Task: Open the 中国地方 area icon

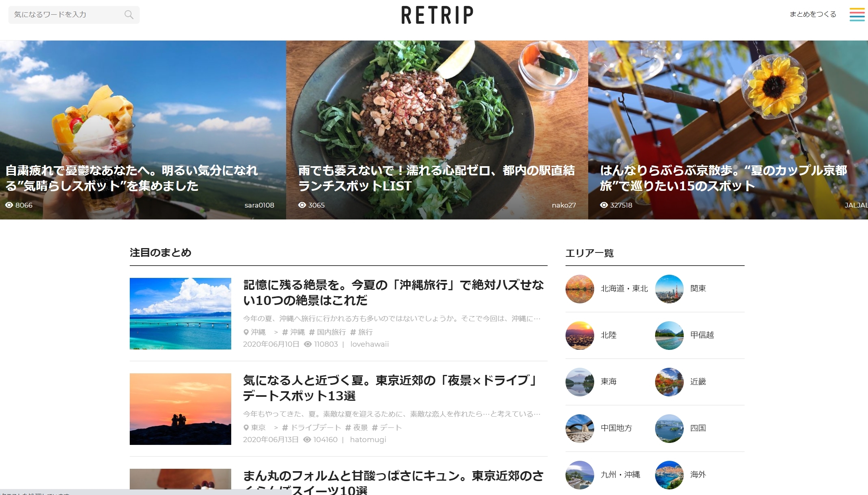Action: click(x=579, y=428)
